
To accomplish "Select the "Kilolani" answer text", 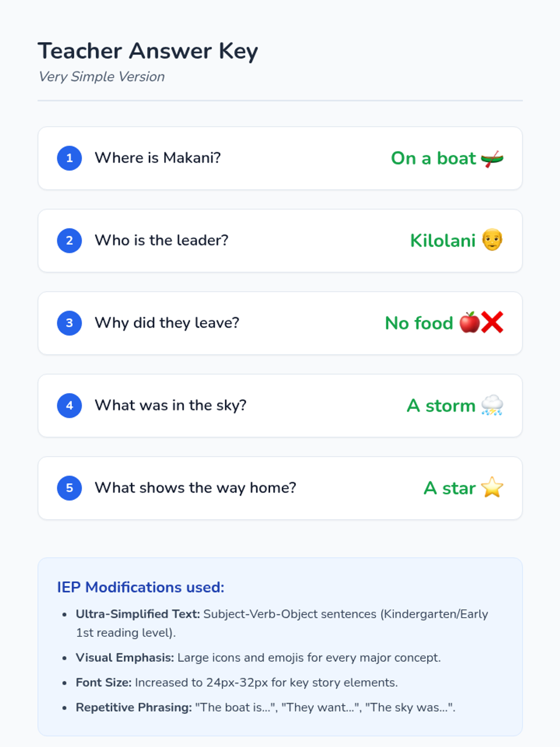I will [x=442, y=241].
